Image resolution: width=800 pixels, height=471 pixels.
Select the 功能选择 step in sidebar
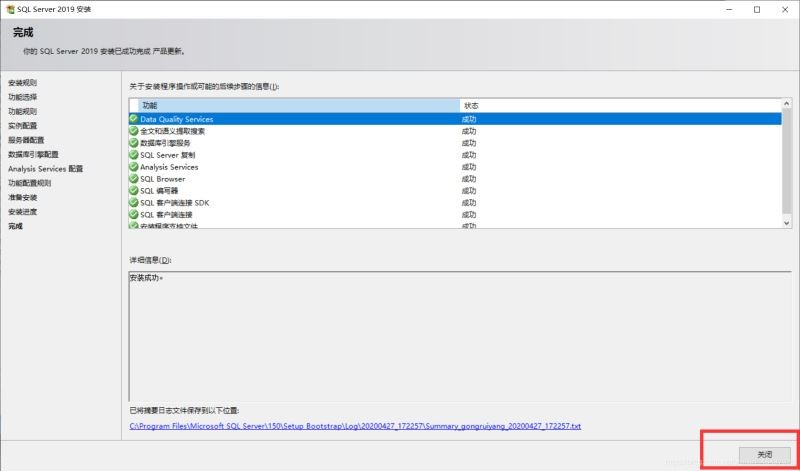pos(23,97)
